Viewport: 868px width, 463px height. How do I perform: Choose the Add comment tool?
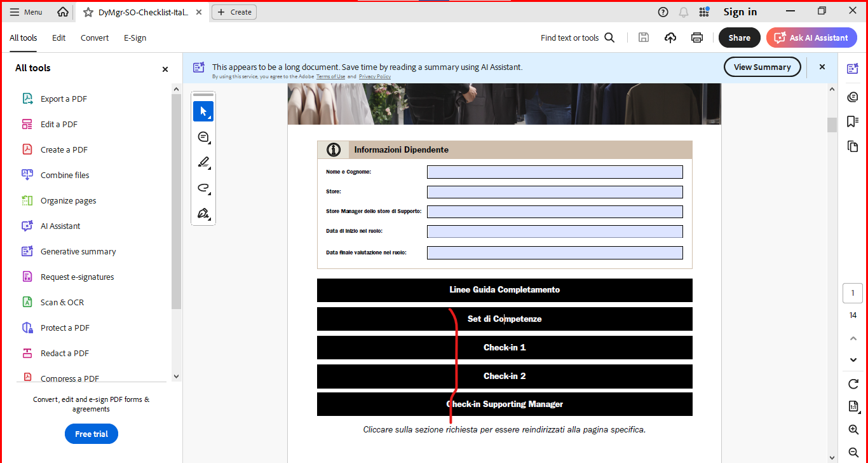pos(203,137)
